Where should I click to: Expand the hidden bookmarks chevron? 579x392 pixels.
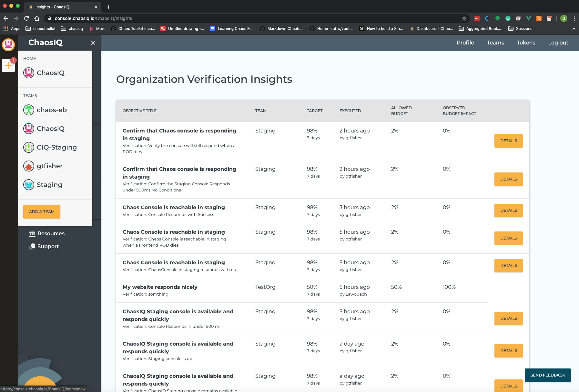pos(574,29)
